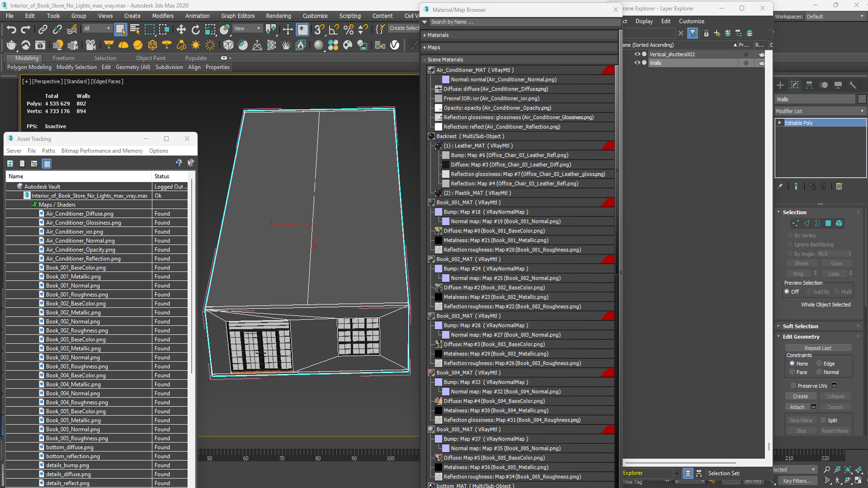The image size is (868, 488).
Task: Hide the Walls object via eye icon
Action: [x=637, y=63]
